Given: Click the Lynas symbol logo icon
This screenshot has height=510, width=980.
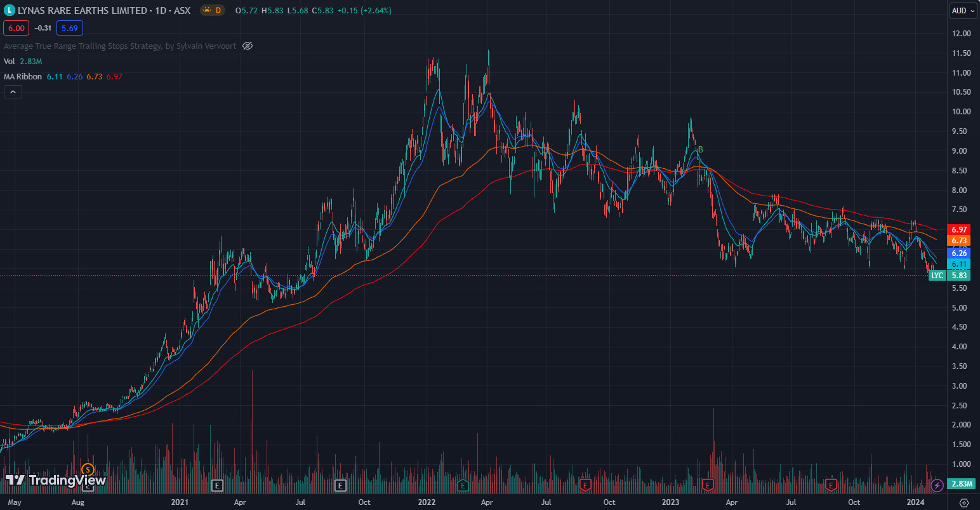Looking at the screenshot, I should pos(9,10).
